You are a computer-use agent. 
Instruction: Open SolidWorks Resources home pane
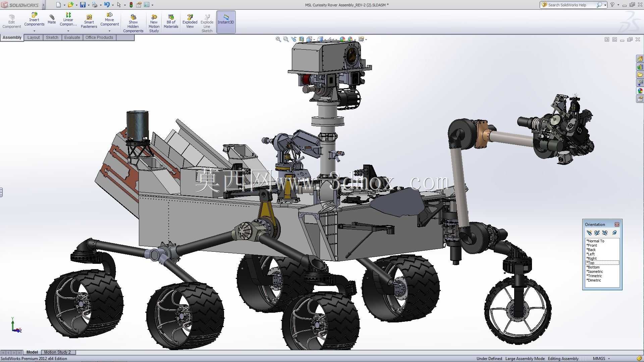[x=640, y=59]
